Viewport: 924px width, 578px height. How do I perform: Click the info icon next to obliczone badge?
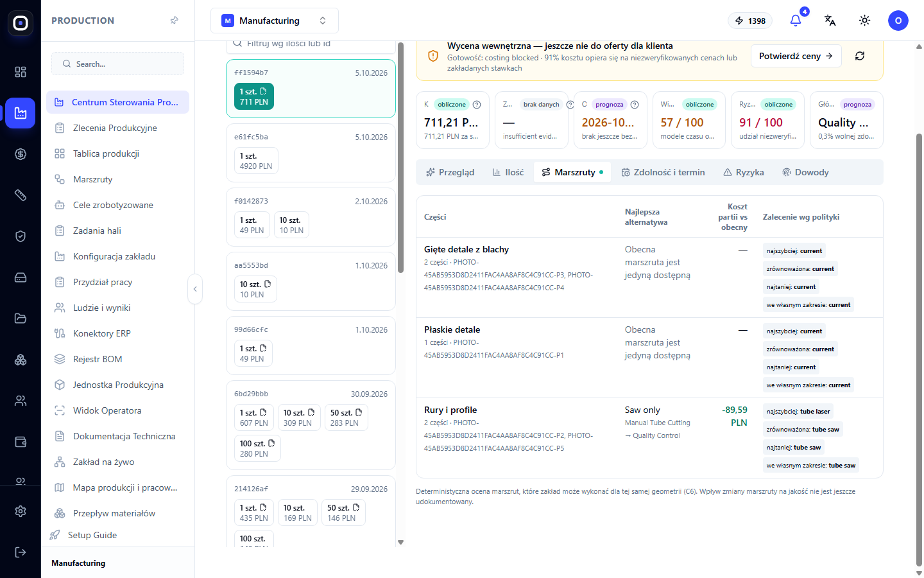point(477,105)
